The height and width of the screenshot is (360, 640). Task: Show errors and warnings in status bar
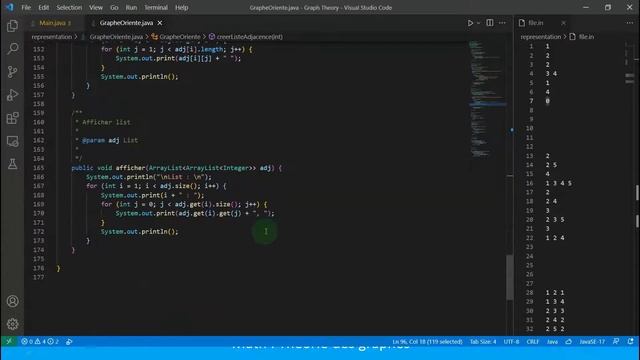[40, 341]
